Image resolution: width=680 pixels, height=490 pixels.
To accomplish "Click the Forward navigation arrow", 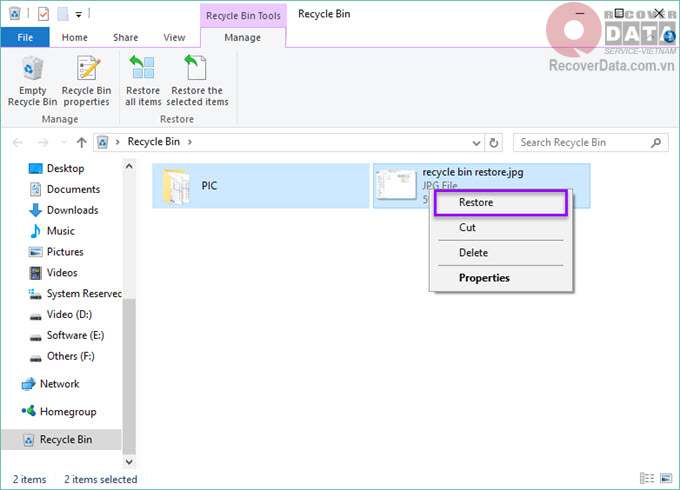I will tap(43, 142).
